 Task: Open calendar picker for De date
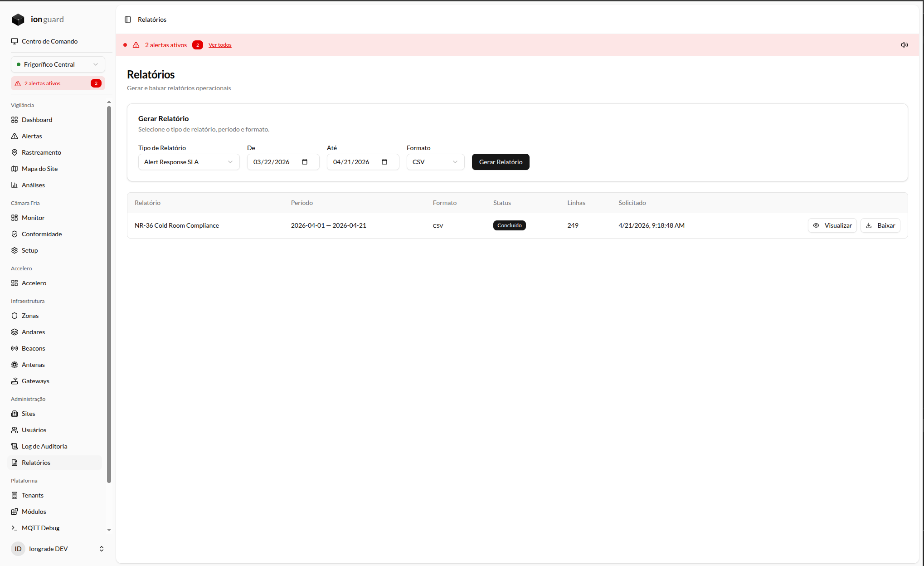[x=305, y=162]
